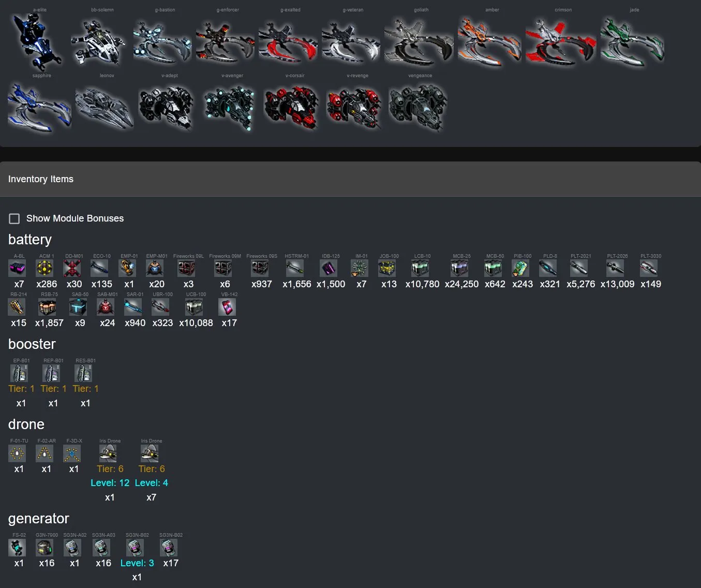Select the JOB-100 ammo icon
This screenshot has height=588, width=701.
tap(387, 268)
